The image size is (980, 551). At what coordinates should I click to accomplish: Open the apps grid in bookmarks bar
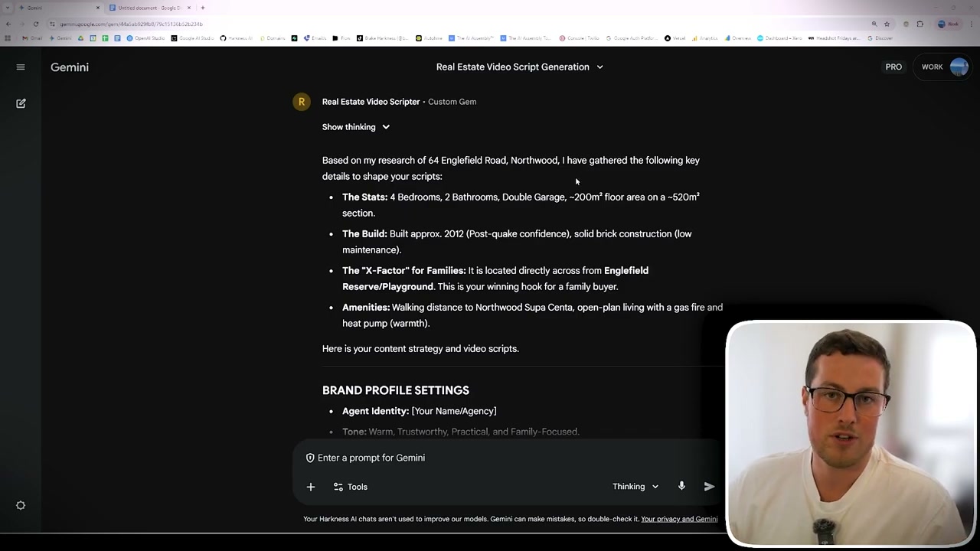(x=8, y=38)
